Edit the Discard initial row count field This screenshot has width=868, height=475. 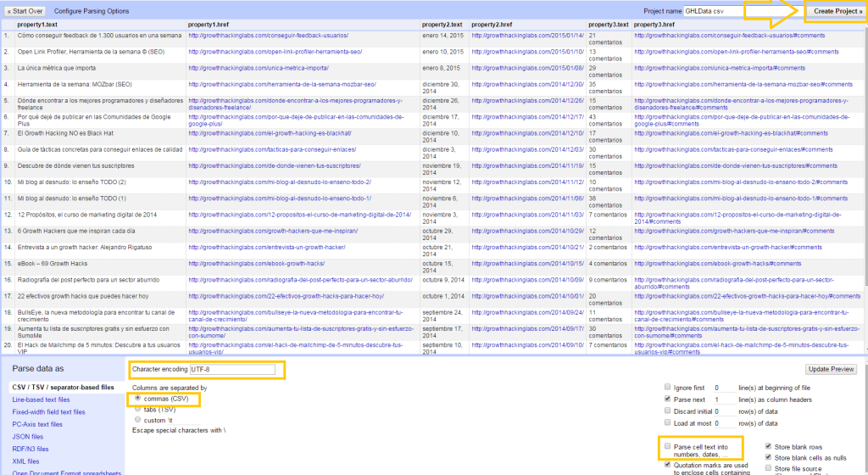(725, 411)
